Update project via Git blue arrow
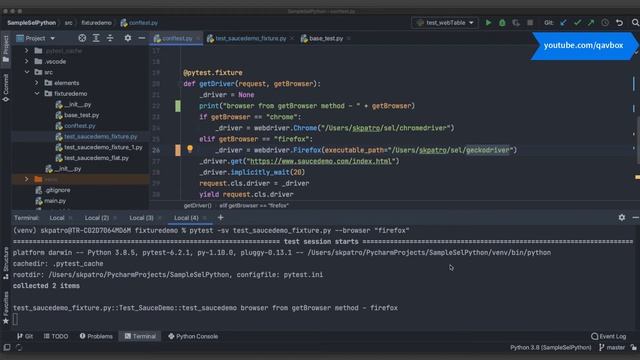Image resolution: width=640 pixels, height=360 pixels. pos(563,23)
